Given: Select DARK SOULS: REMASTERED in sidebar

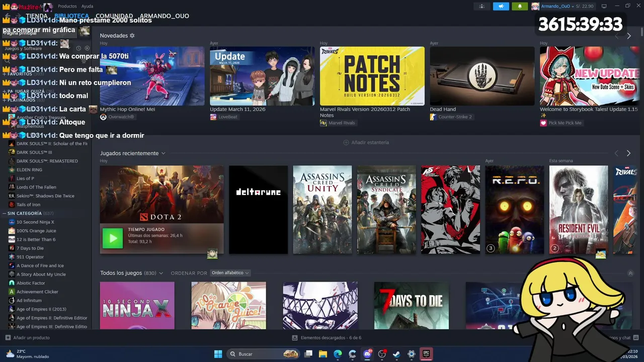Looking at the screenshot, I should 47,161.
